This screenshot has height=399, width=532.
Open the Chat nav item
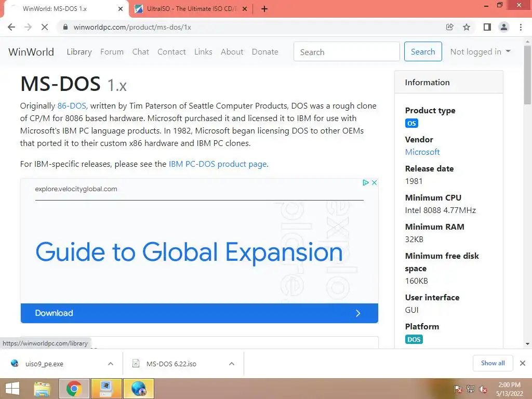click(140, 52)
